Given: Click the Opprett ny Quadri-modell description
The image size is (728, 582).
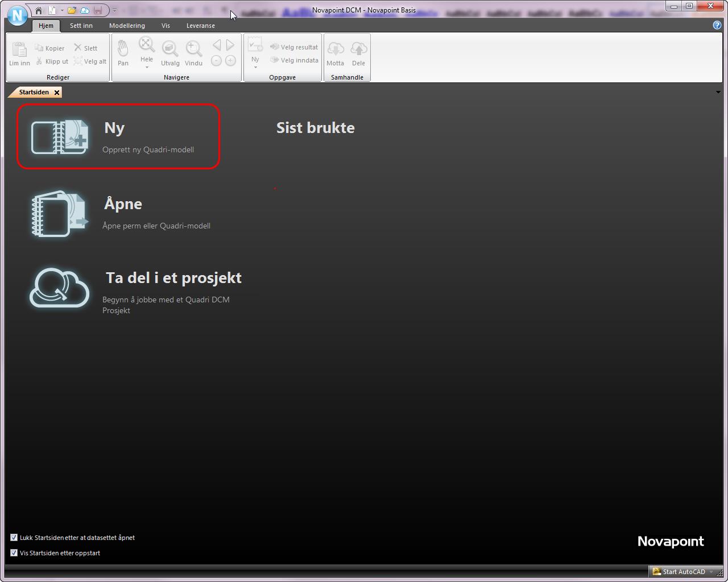Looking at the screenshot, I should click(x=148, y=149).
